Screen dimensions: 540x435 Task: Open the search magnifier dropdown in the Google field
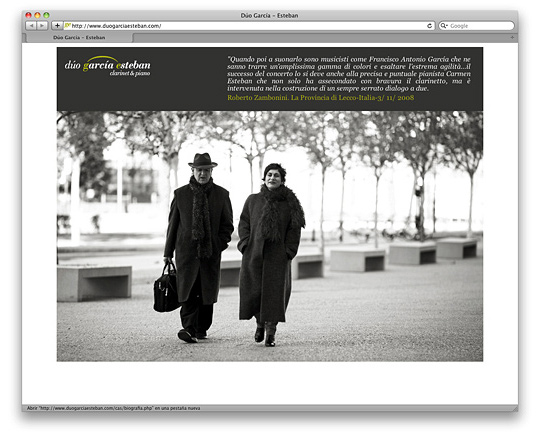click(x=444, y=26)
